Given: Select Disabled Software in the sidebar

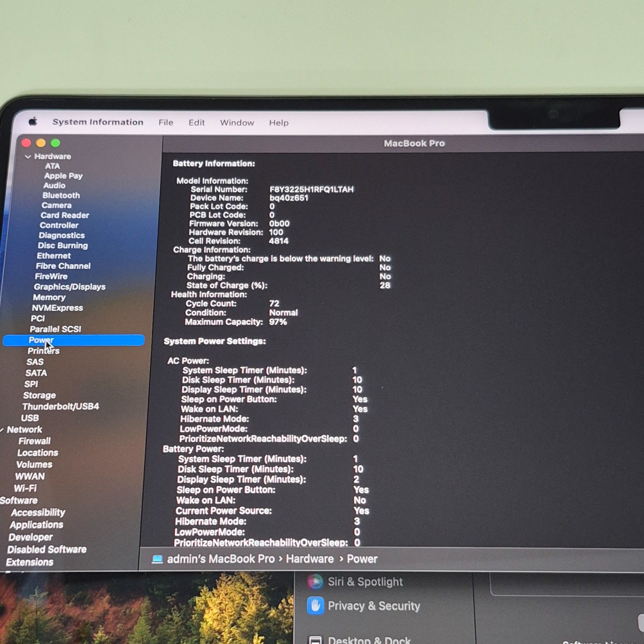Looking at the screenshot, I should point(47,550).
